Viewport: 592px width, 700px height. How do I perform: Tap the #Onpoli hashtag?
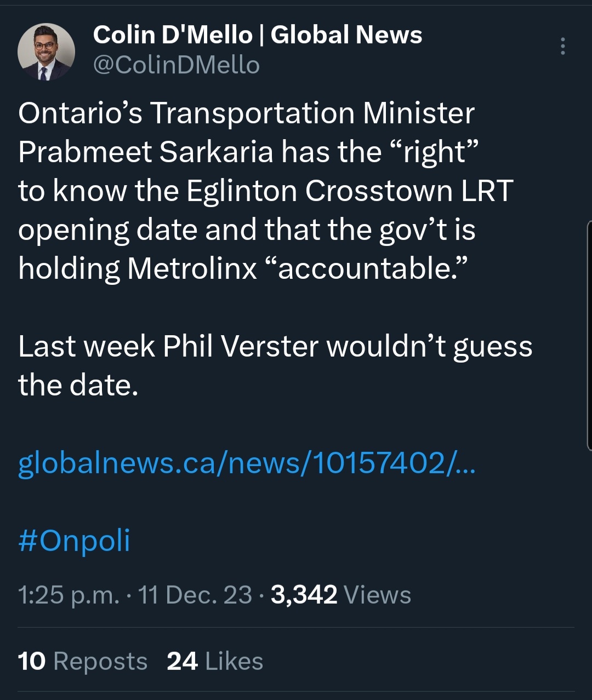pyautogui.click(x=74, y=541)
